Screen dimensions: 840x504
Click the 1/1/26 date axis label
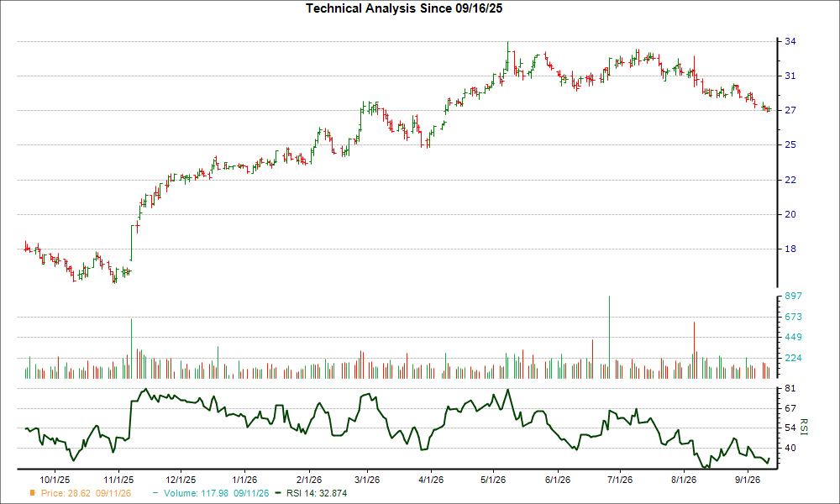(244, 480)
